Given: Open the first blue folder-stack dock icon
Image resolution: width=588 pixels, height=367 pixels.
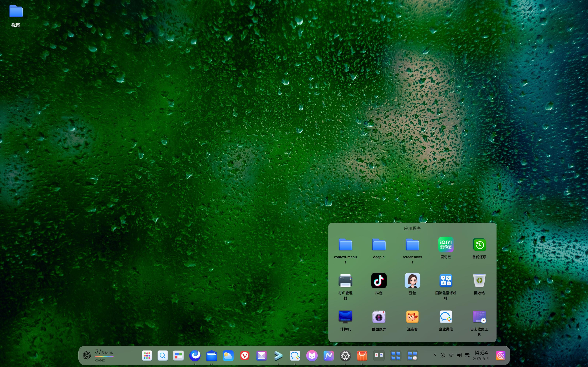Looking at the screenshot, I should (x=395, y=356).
